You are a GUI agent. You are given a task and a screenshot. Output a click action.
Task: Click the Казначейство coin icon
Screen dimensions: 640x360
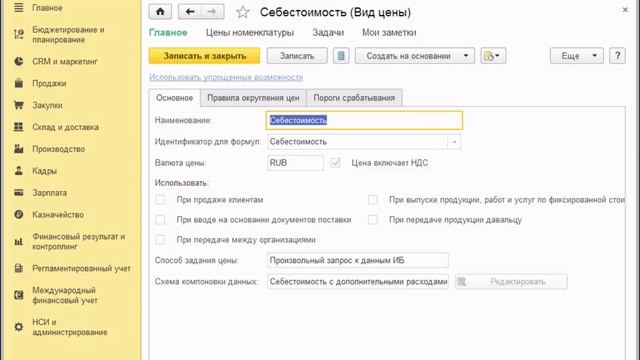[x=19, y=214]
